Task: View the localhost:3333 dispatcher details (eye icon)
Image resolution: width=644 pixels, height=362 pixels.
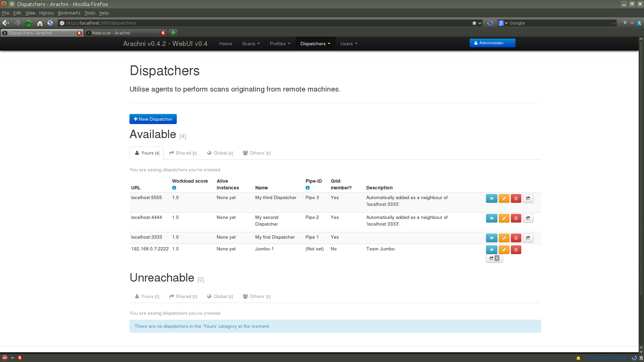Action: tap(491, 238)
